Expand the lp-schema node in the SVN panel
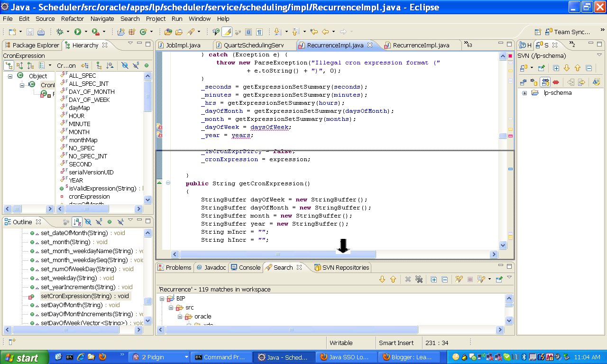 tap(524, 93)
